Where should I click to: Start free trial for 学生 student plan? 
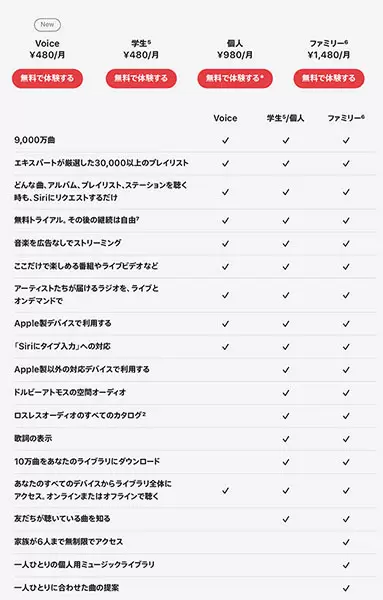pyautogui.click(x=141, y=78)
